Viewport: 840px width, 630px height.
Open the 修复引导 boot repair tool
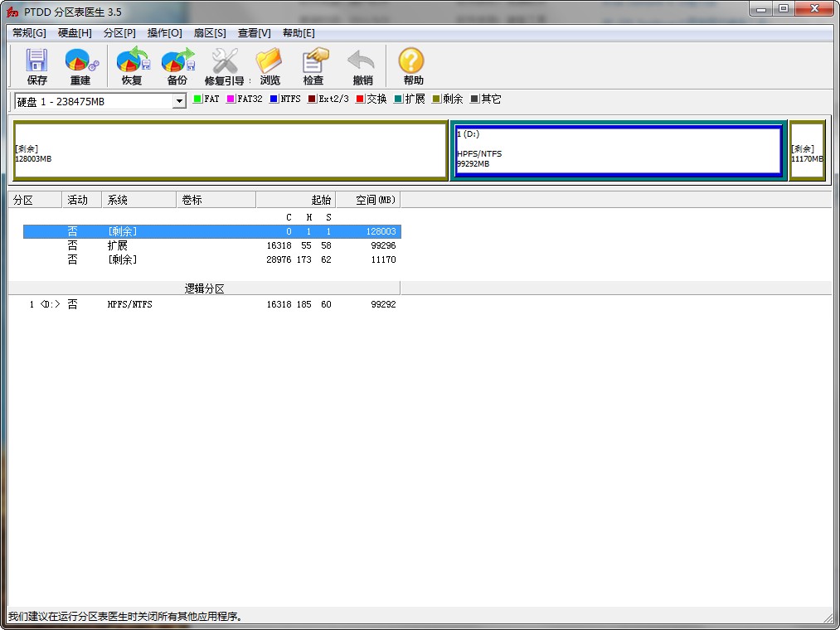point(223,65)
